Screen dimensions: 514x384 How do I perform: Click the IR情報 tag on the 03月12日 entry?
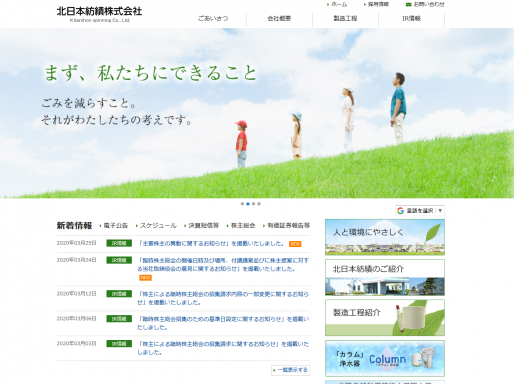[119, 294]
